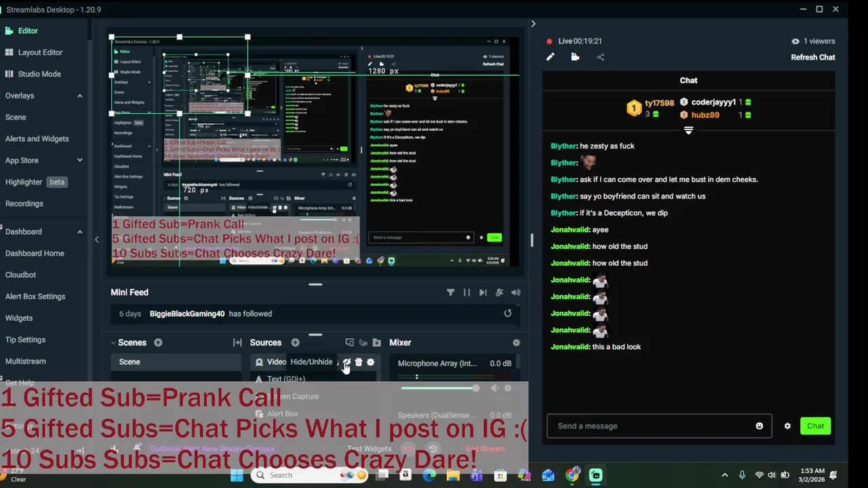This screenshot has height=488, width=868.
Task: Open Alert Box Settings
Action: pyautogui.click(x=35, y=296)
